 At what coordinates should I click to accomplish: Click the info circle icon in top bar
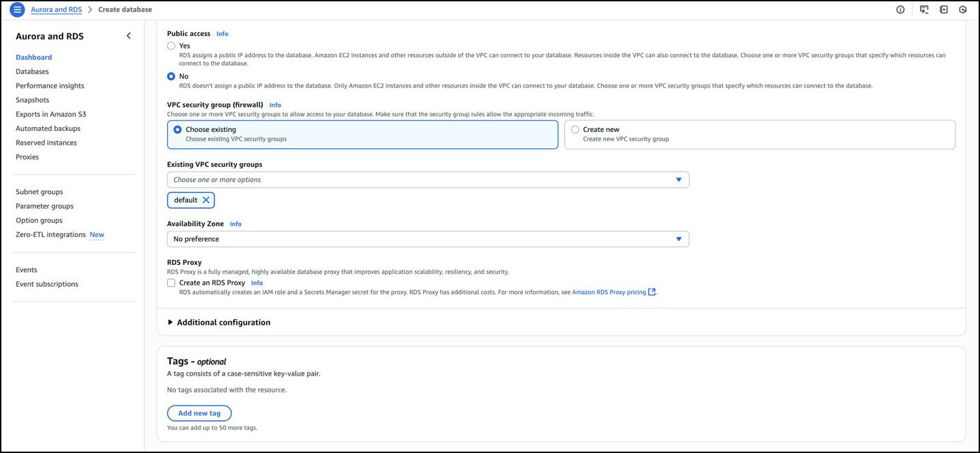(901, 10)
